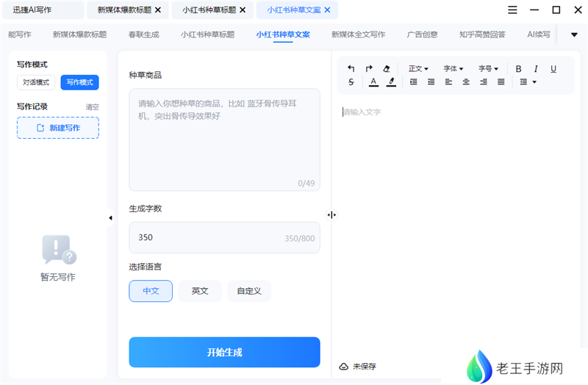Open the font color picker A
Image resolution: width=588 pixels, height=385 pixels.
tap(373, 82)
